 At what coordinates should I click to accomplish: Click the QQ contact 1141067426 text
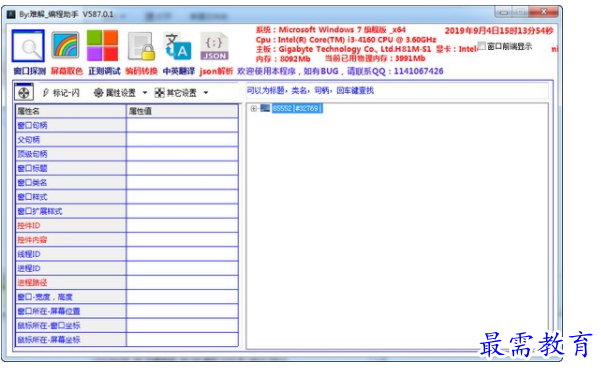click(x=419, y=71)
